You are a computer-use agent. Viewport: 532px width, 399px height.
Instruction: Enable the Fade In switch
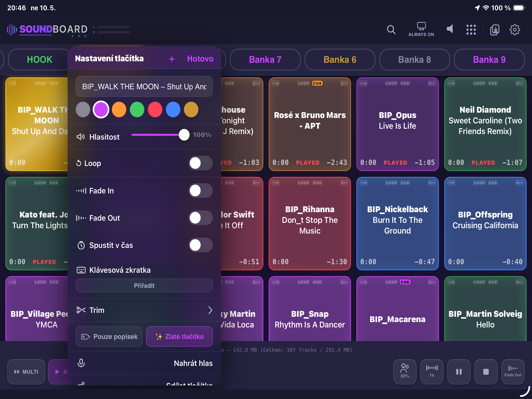[x=201, y=191]
